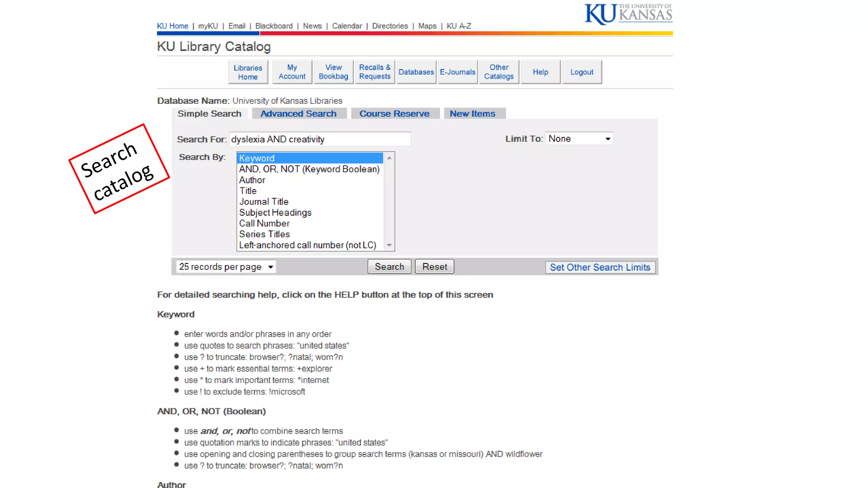Choose Subject Headings search option
The image size is (868, 488).
tap(275, 213)
